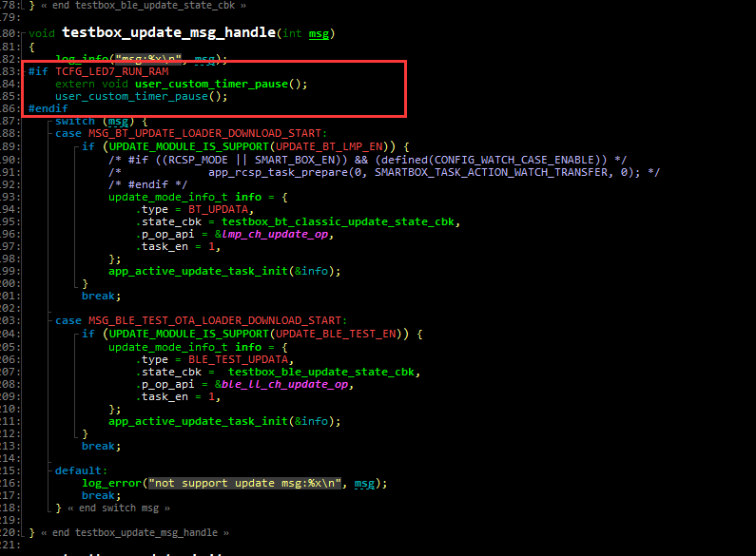Click the « end switch msg » comment
The width and height of the screenshot is (756, 556).
[x=119, y=508]
